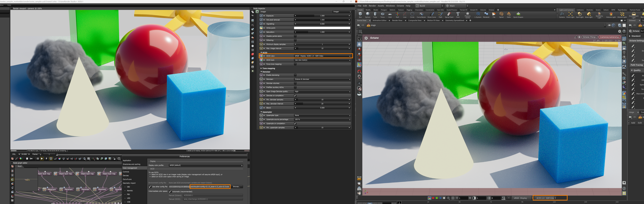Uncheck Use other config file
This screenshot has width=644, height=204.
150,187
